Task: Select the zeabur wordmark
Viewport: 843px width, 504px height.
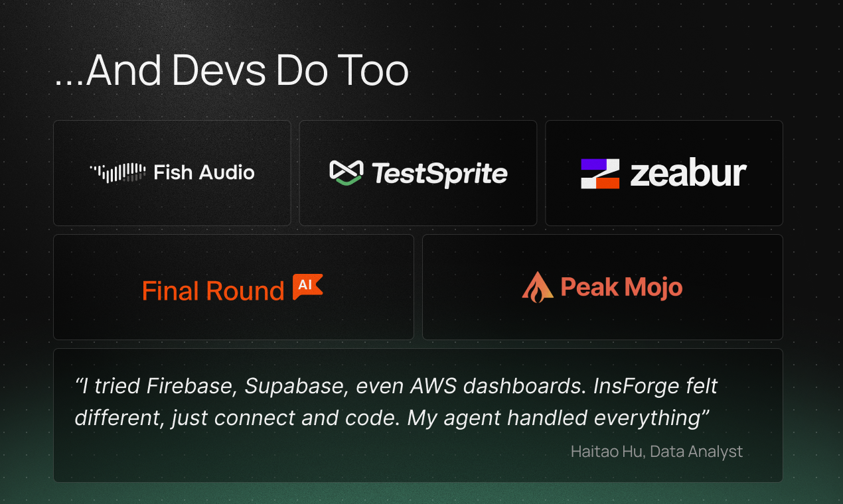Action: [688, 174]
